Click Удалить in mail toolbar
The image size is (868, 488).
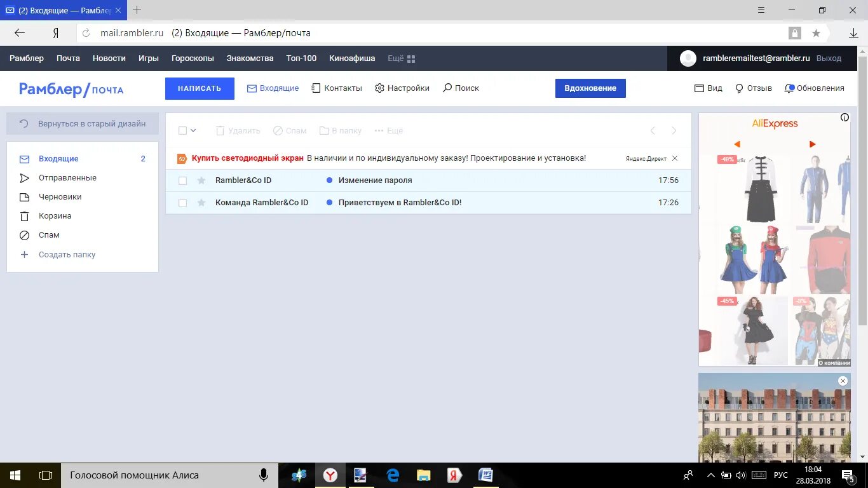pos(238,131)
